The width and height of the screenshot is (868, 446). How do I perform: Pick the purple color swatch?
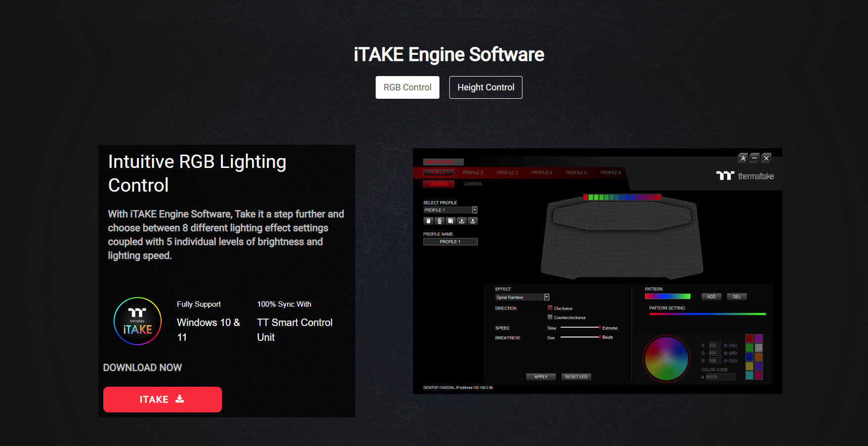(x=759, y=338)
